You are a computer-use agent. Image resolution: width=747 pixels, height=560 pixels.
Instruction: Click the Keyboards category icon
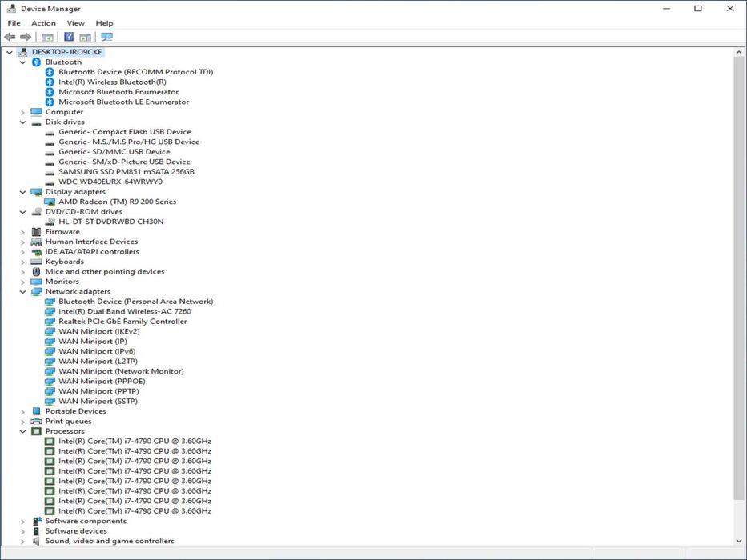tap(36, 262)
